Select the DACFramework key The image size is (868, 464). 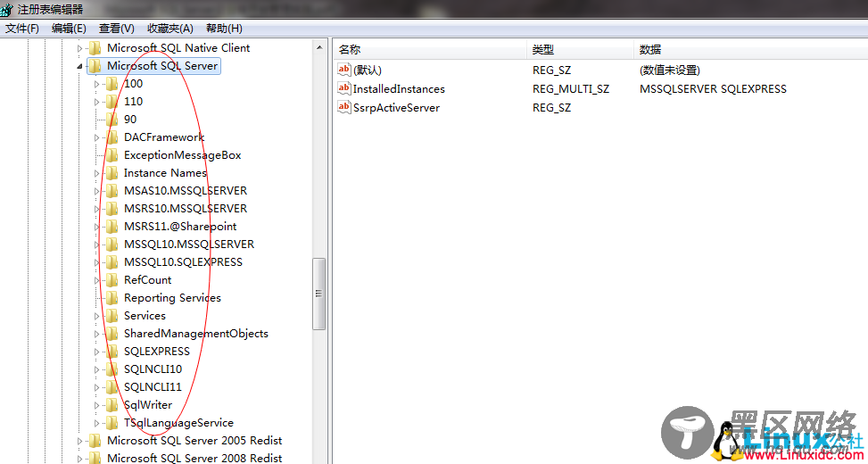tap(164, 137)
